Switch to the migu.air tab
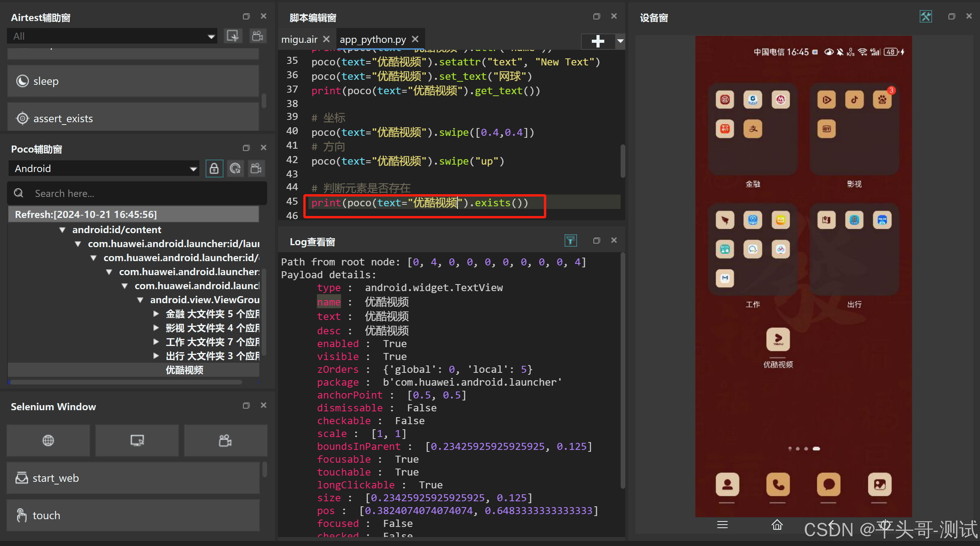 (x=299, y=39)
